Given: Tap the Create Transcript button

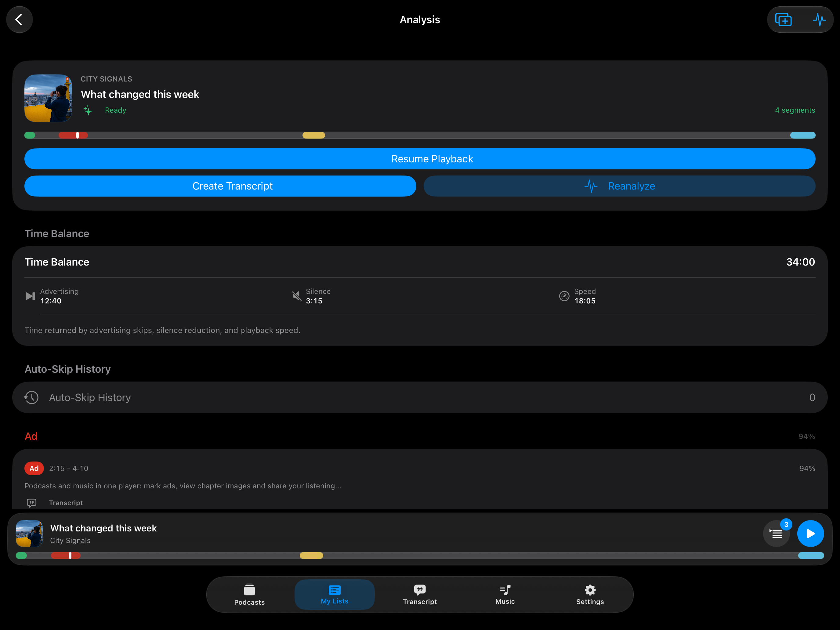Looking at the screenshot, I should pyautogui.click(x=220, y=186).
